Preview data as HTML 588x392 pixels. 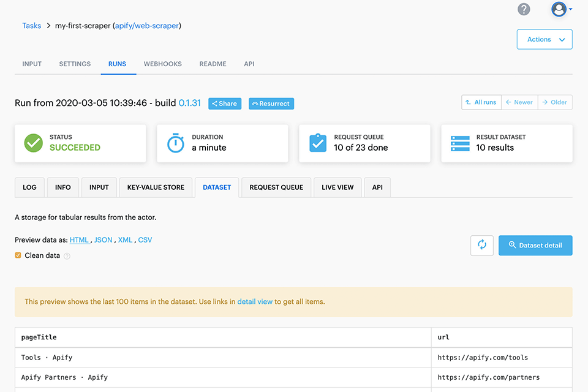[79, 240]
